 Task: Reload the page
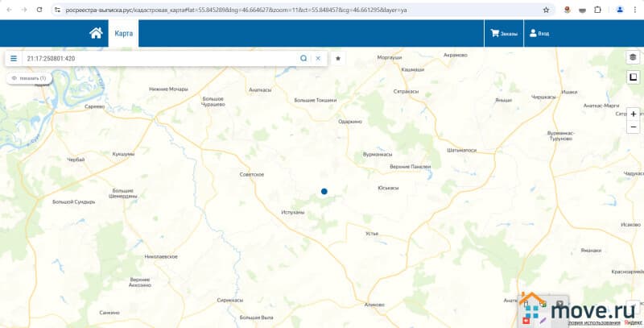point(39,10)
